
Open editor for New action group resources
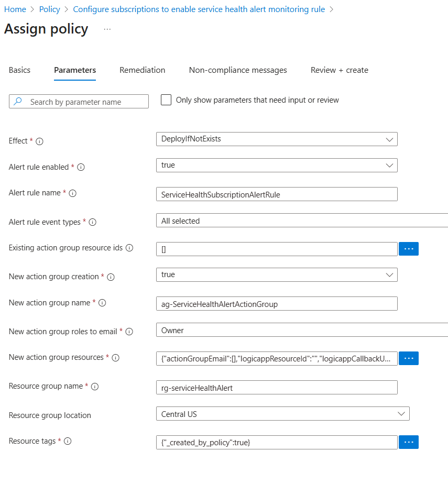coord(409,358)
